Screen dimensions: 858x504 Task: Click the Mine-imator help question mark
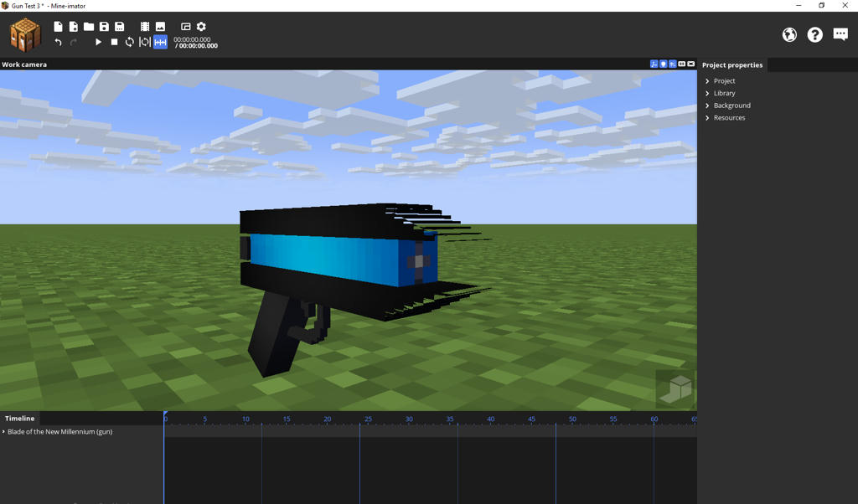point(814,34)
